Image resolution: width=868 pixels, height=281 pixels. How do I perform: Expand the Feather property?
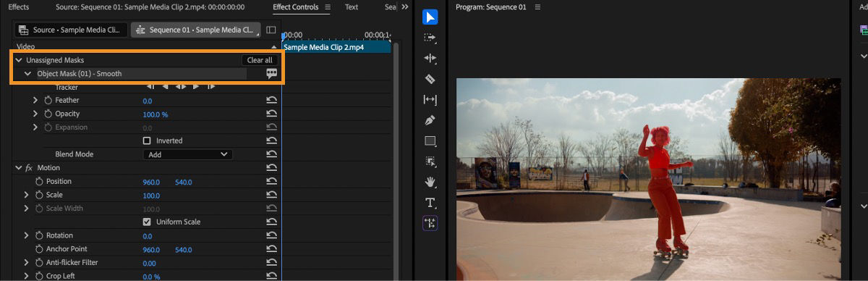[35, 101]
